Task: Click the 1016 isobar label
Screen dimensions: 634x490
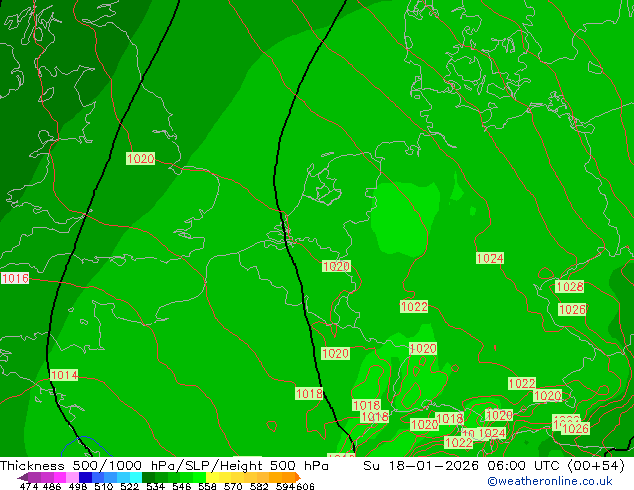Action: [x=15, y=278]
